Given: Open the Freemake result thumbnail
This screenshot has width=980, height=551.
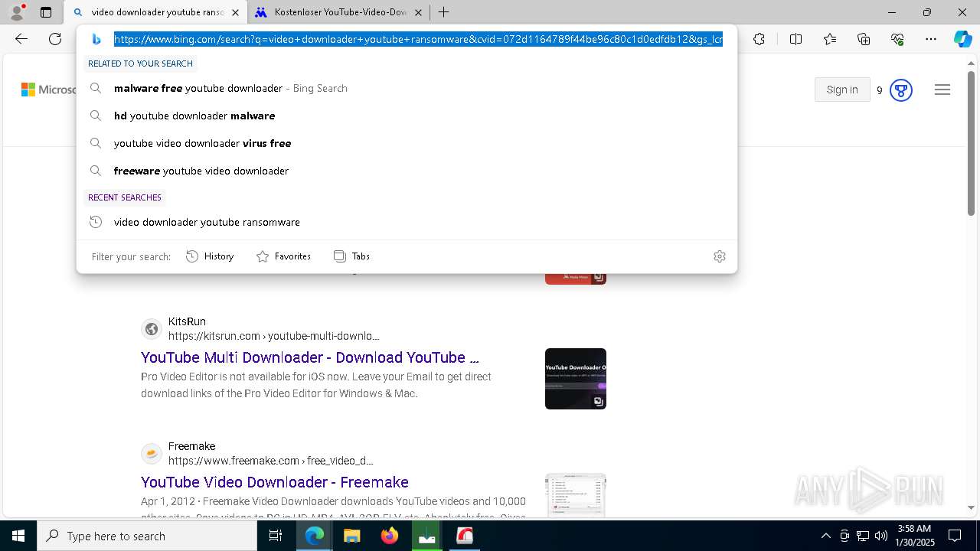Looking at the screenshot, I should coord(576,495).
